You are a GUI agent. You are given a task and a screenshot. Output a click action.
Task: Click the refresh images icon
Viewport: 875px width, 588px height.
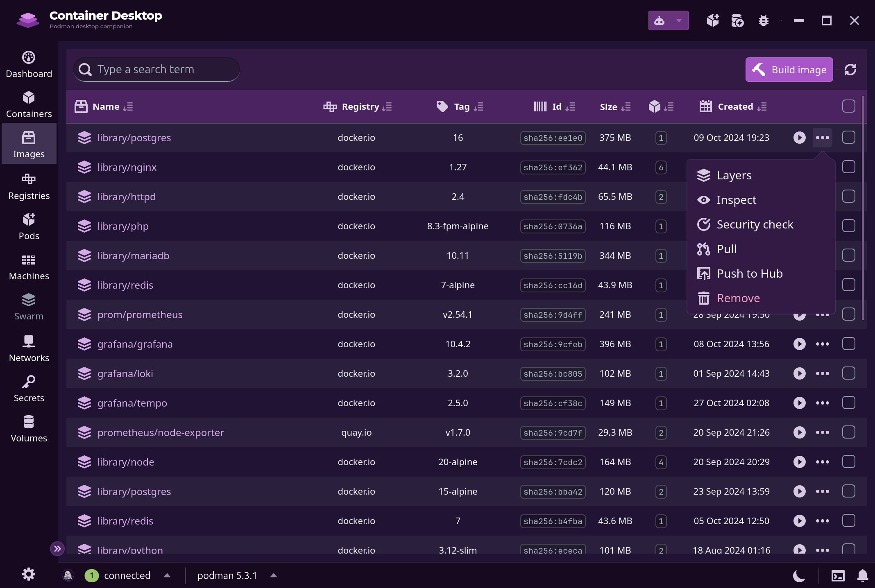(850, 70)
